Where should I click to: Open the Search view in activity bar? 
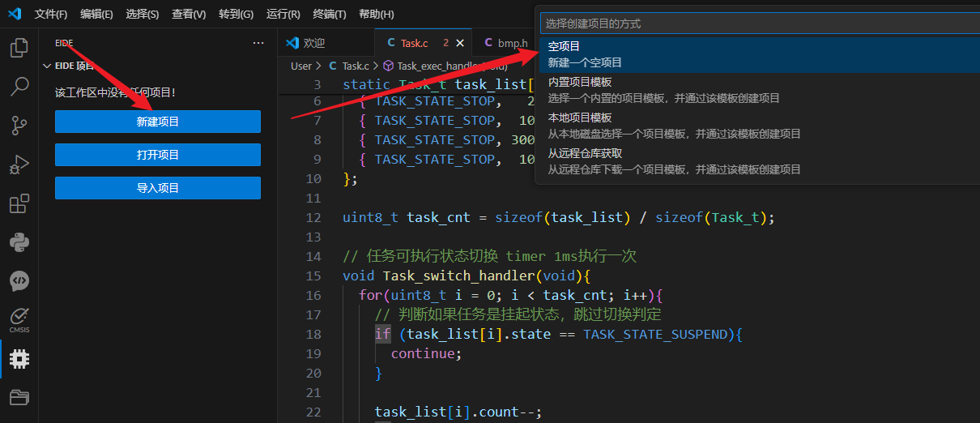19,87
